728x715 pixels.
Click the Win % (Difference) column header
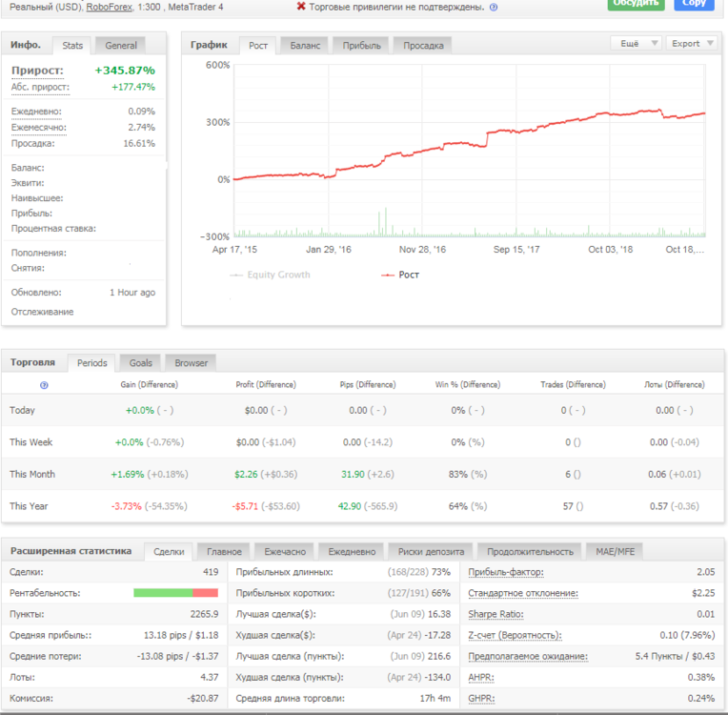tap(468, 385)
